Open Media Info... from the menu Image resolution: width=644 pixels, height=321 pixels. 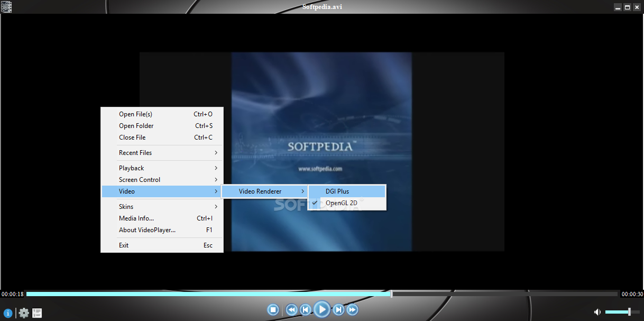pos(162,218)
